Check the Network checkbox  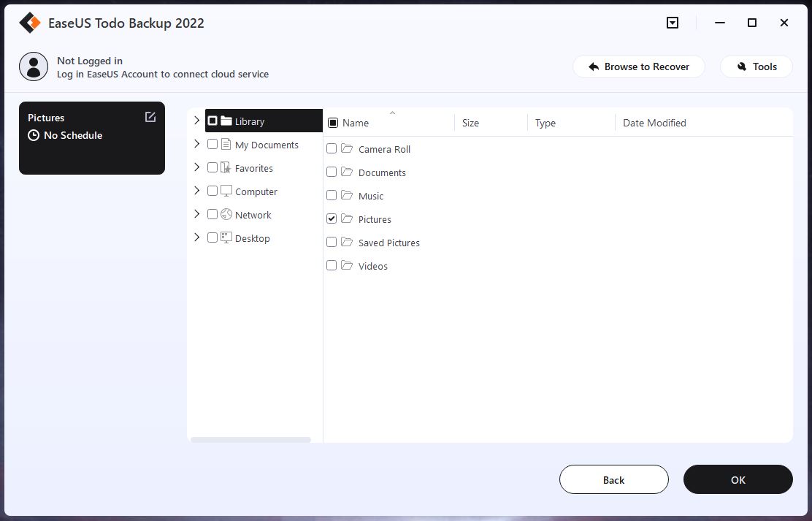point(212,214)
